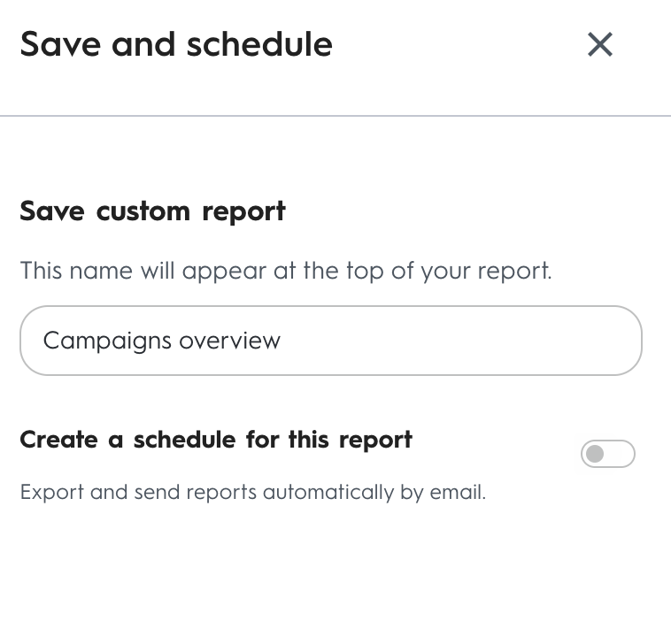Click the 'Create a schedule for this report' label
This screenshot has height=644, width=671.
tap(216, 440)
